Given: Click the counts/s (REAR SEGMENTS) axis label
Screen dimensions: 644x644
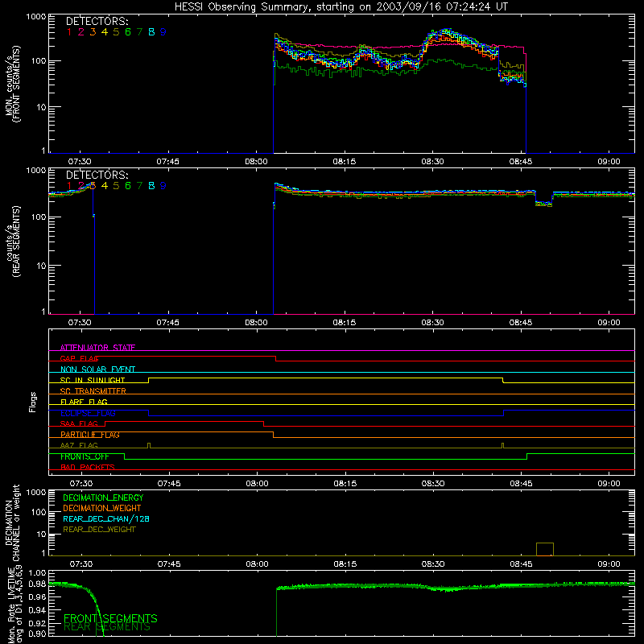Looking at the screenshot, I should 13,242.
